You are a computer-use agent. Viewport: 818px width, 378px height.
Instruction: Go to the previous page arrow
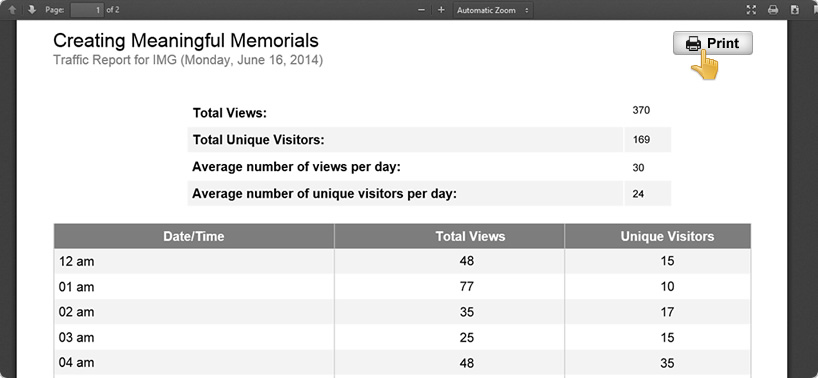[x=12, y=9]
